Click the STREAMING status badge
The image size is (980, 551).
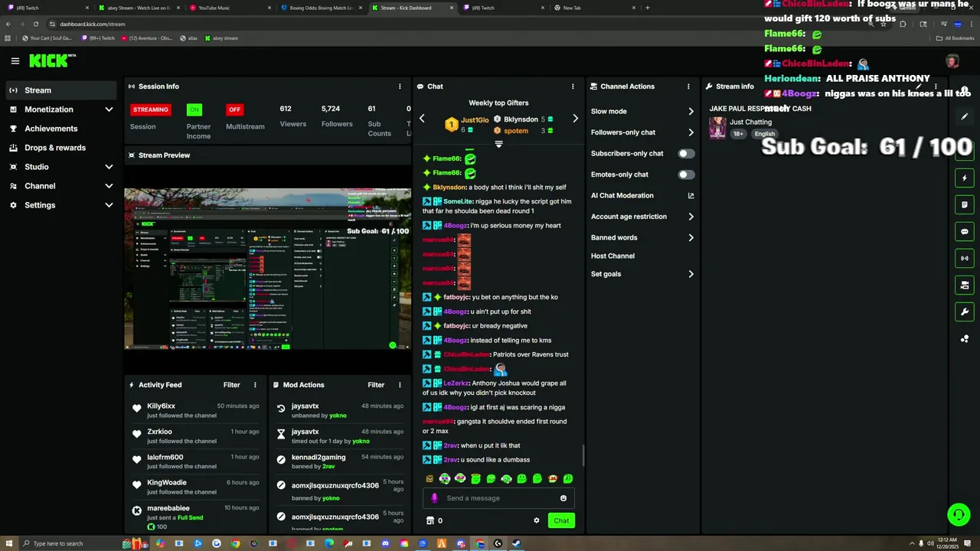[151, 109]
